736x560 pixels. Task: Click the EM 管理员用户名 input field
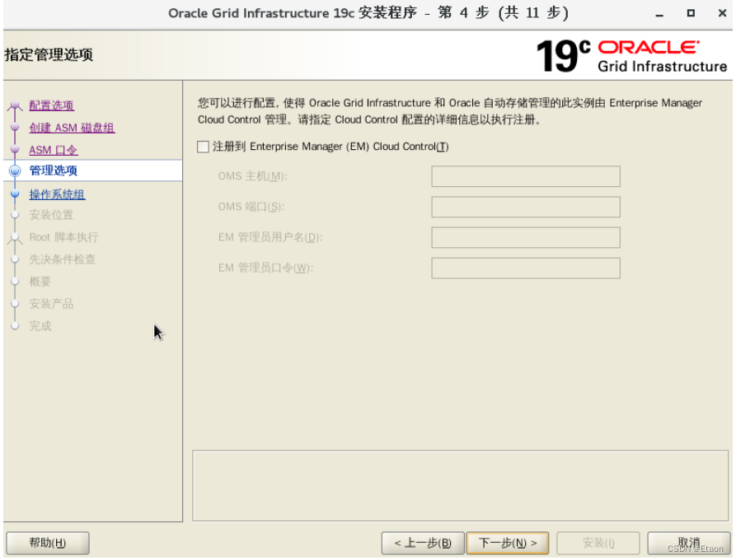click(x=526, y=237)
